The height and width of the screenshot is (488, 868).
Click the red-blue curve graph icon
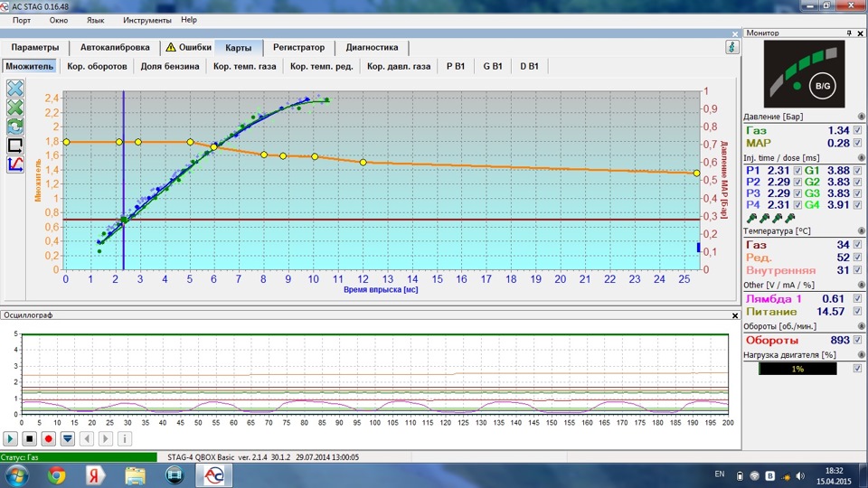15,164
